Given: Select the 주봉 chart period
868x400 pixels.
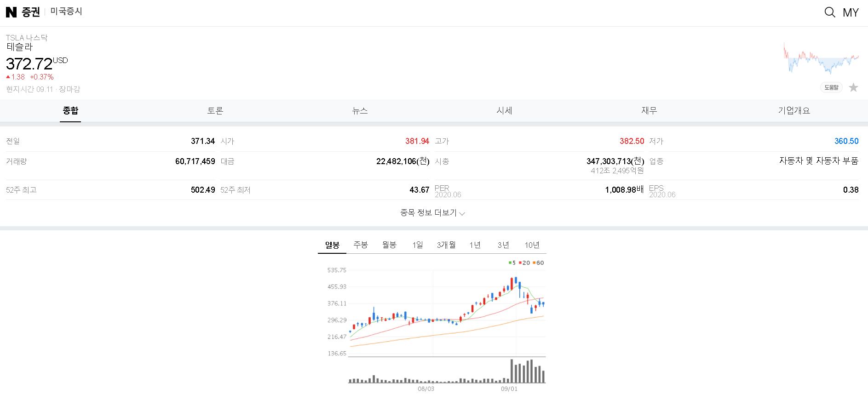Looking at the screenshot, I should click(361, 245).
